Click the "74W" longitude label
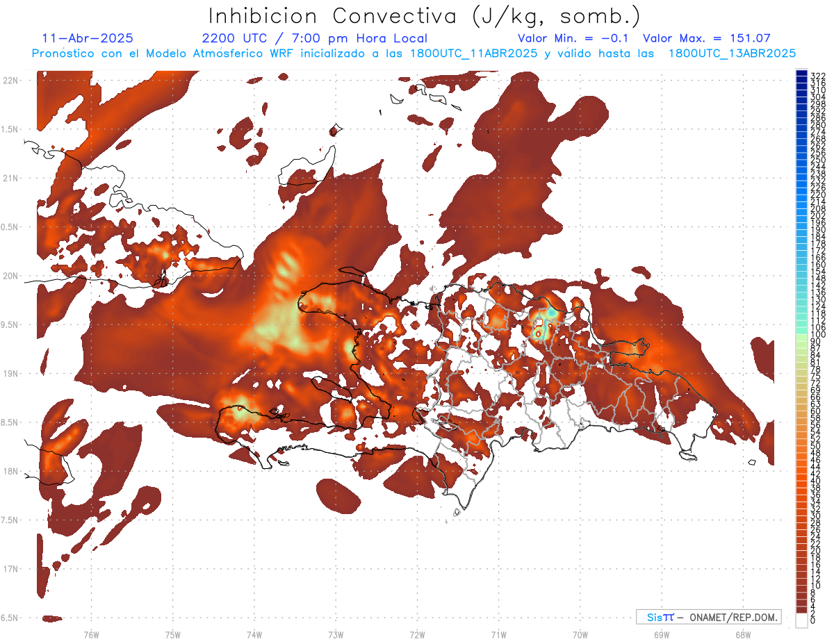Image resolution: width=834 pixels, height=644 pixels. tap(254, 634)
